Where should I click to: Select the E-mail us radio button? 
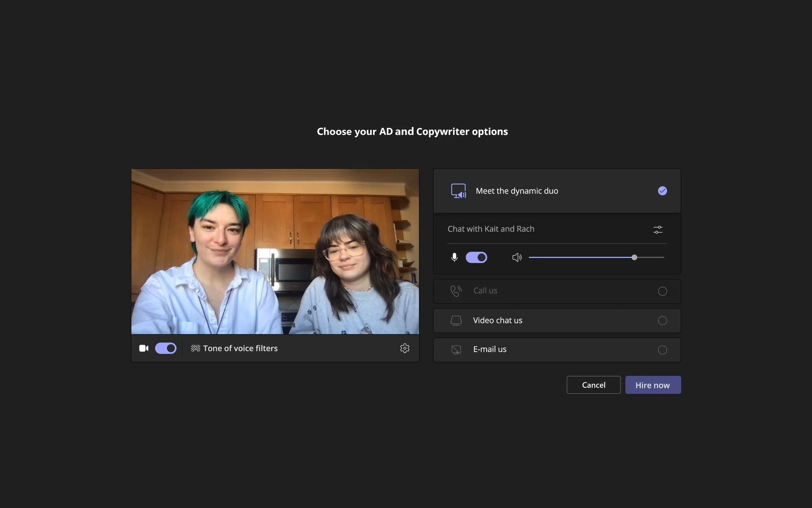[662, 350]
